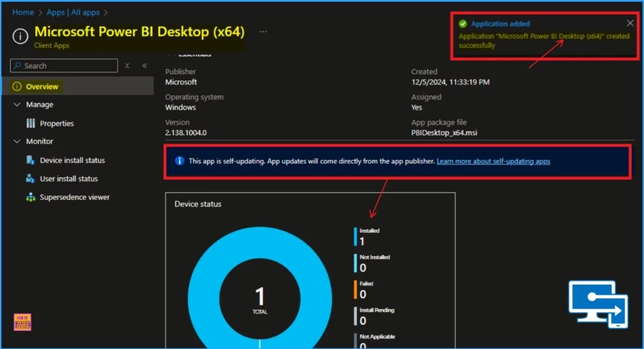
Task: Open Properties under Manage
Action: click(x=57, y=124)
